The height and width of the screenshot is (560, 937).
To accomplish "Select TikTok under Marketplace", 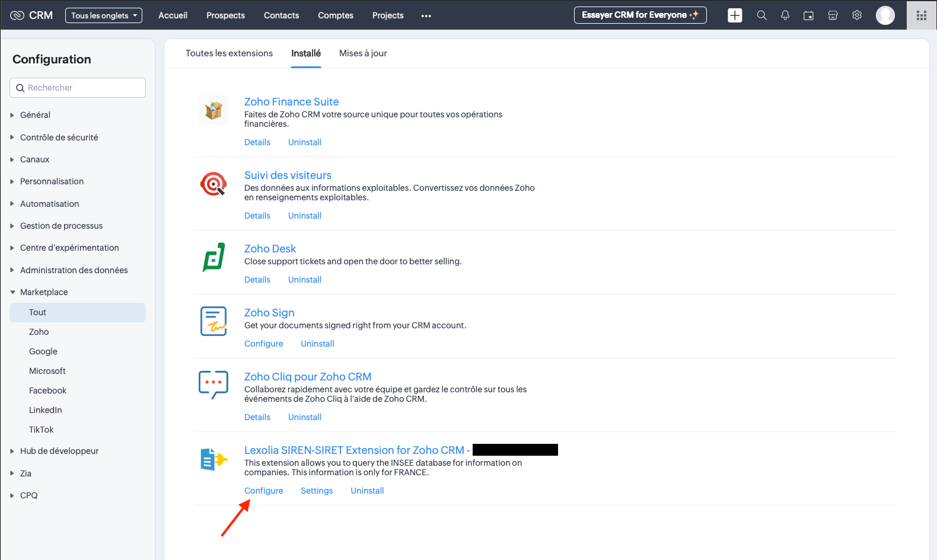I will pos(42,430).
